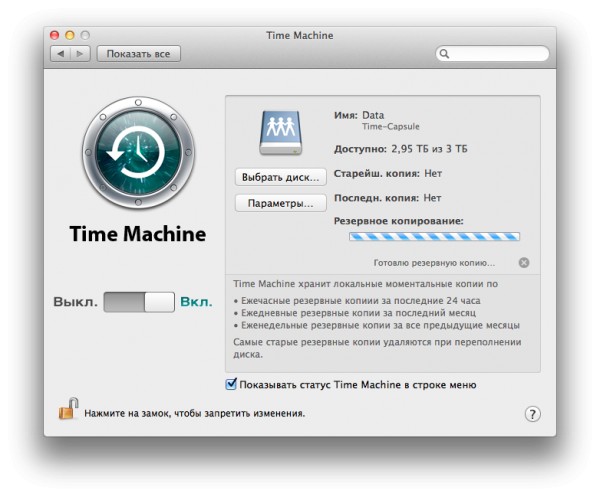Click the Time-Capsule subtitle text
Screen dimensions: 600x497
391,127
